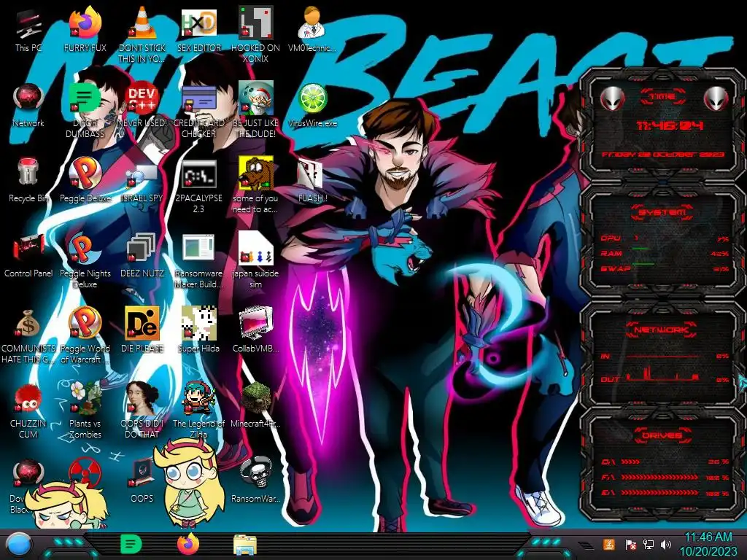Open the volume speaker tray icon

tap(666, 544)
